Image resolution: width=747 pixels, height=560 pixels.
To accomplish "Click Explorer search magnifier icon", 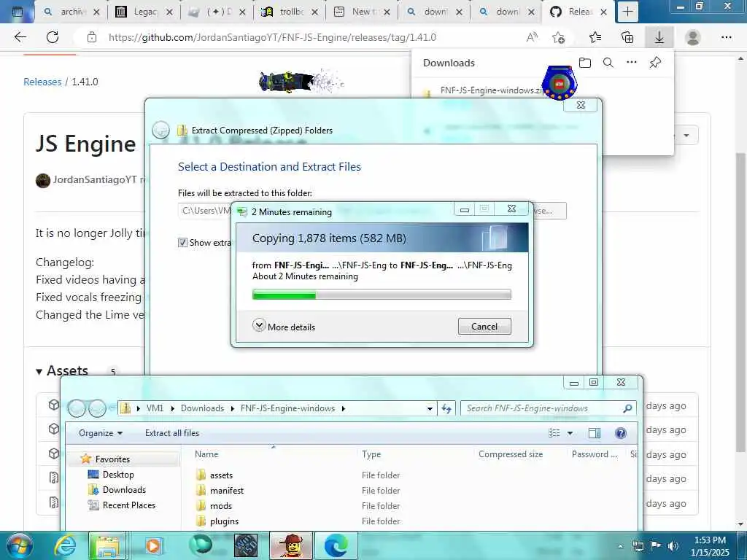I will 627,408.
